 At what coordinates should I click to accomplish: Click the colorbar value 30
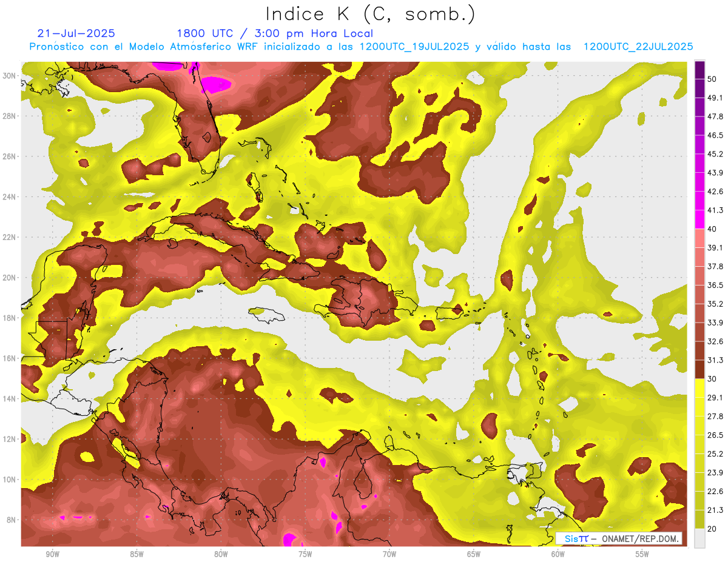[x=712, y=379]
